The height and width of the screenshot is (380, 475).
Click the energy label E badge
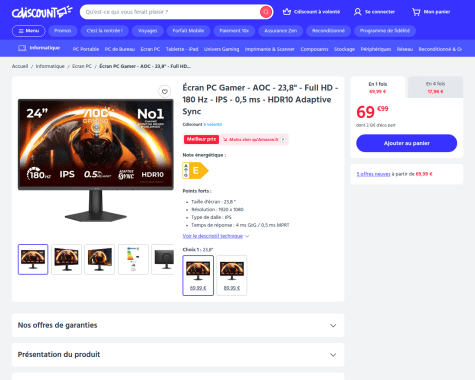click(196, 170)
